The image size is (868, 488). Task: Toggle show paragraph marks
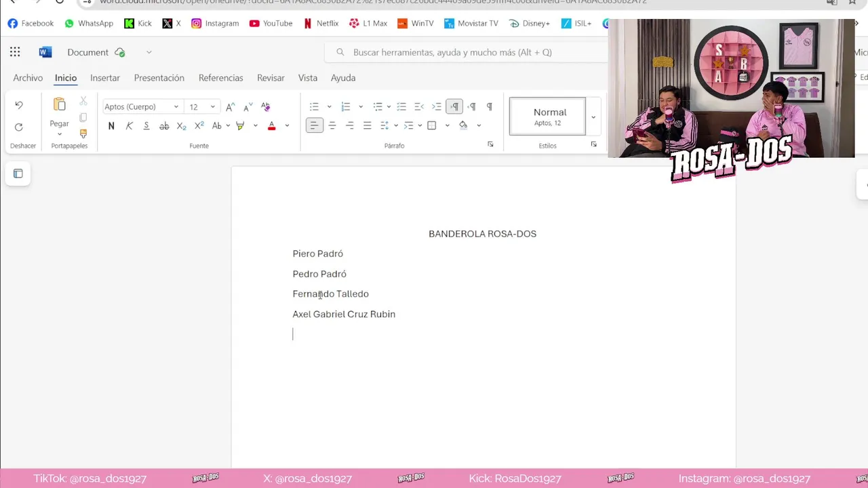pyautogui.click(x=490, y=106)
